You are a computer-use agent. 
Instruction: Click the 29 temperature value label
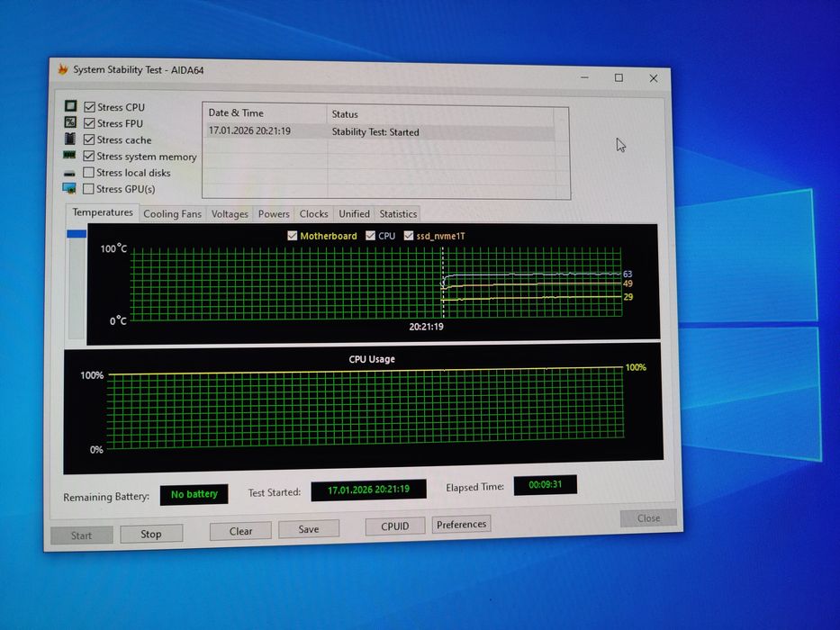[628, 297]
